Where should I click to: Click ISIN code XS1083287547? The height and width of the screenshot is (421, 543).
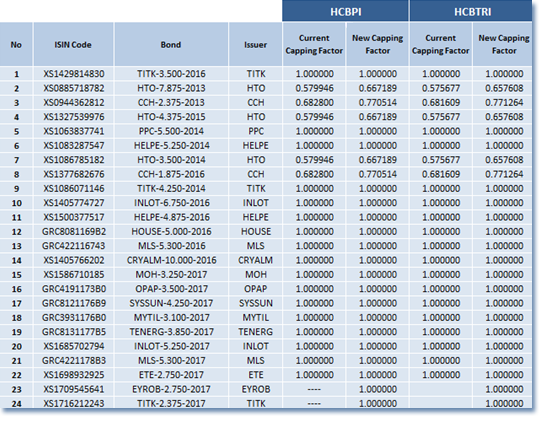tap(74, 145)
